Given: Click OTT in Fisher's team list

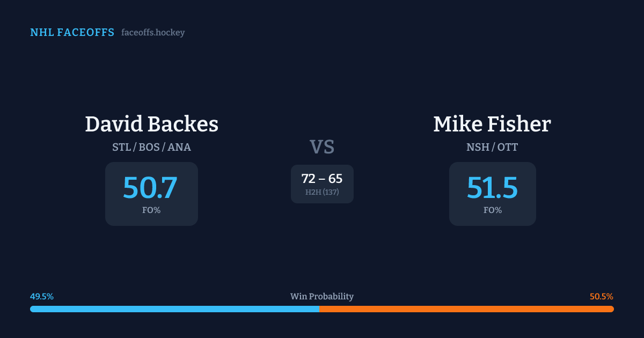Looking at the screenshot, I should pos(508,147).
